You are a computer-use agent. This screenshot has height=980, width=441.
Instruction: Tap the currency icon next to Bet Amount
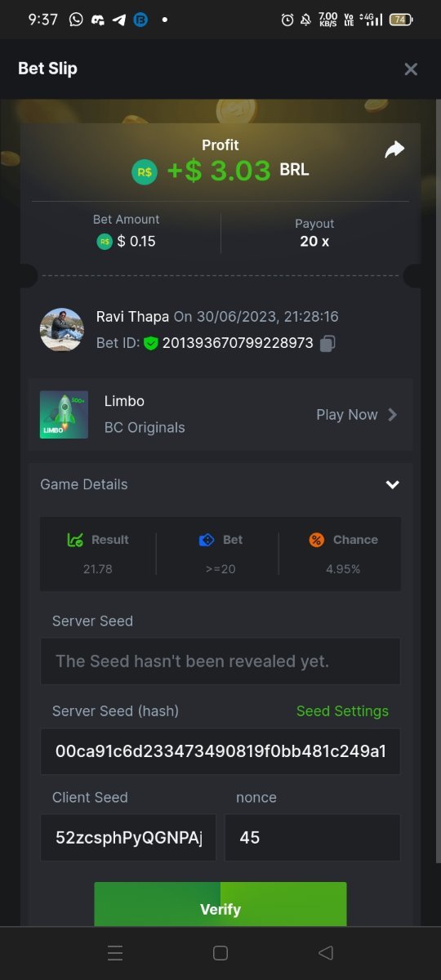(x=105, y=241)
